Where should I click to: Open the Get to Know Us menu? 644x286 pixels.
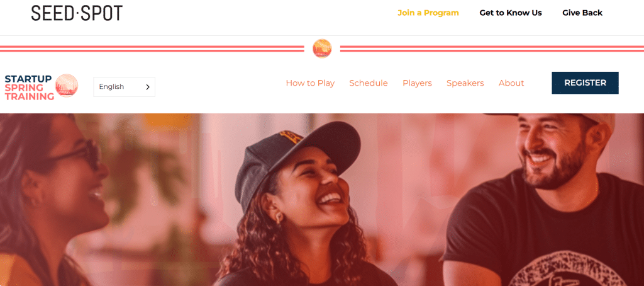point(511,13)
